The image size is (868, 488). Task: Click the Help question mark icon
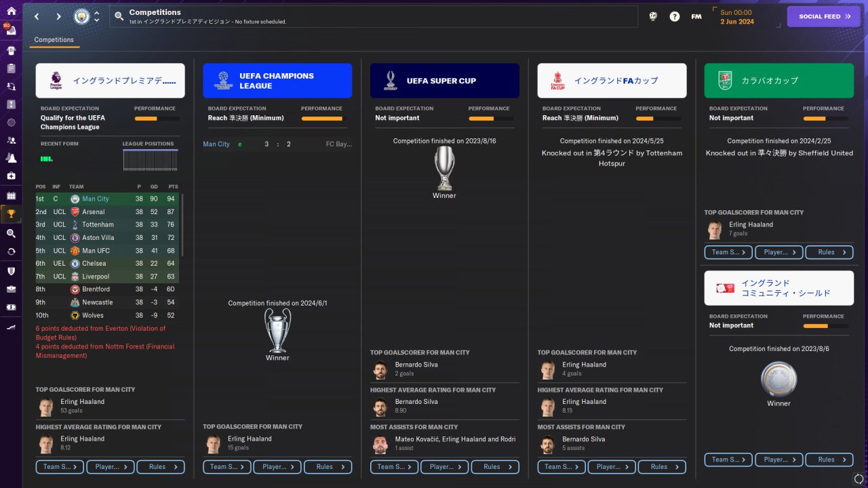click(x=675, y=16)
